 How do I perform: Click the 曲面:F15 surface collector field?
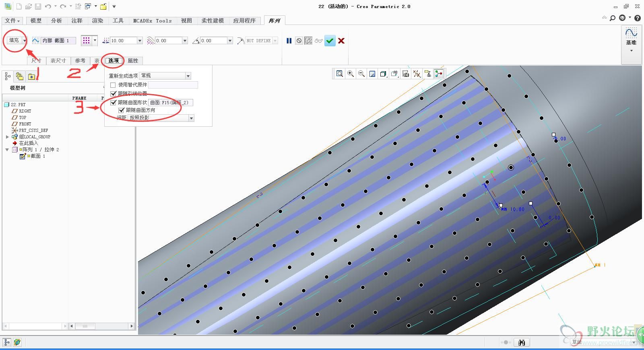click(171, 103)
